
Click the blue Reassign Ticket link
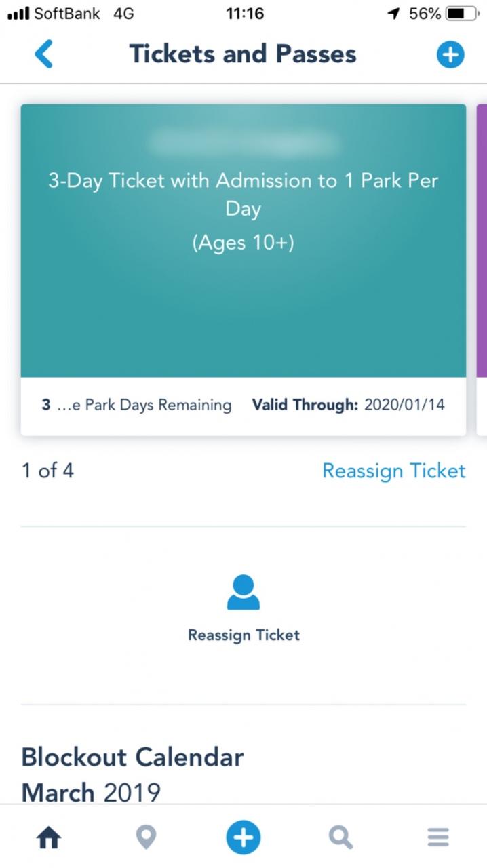pyautogui.click(x=393, y=471)
